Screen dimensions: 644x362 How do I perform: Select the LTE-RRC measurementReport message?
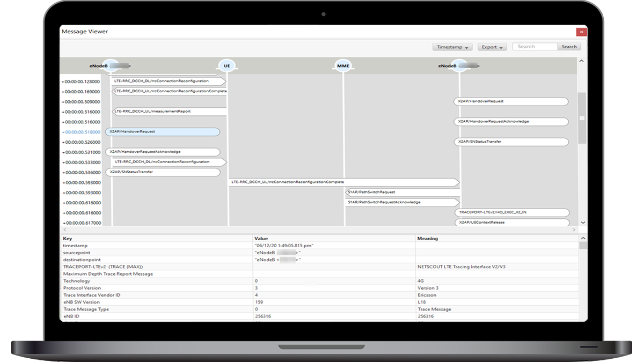coord(169,112)
